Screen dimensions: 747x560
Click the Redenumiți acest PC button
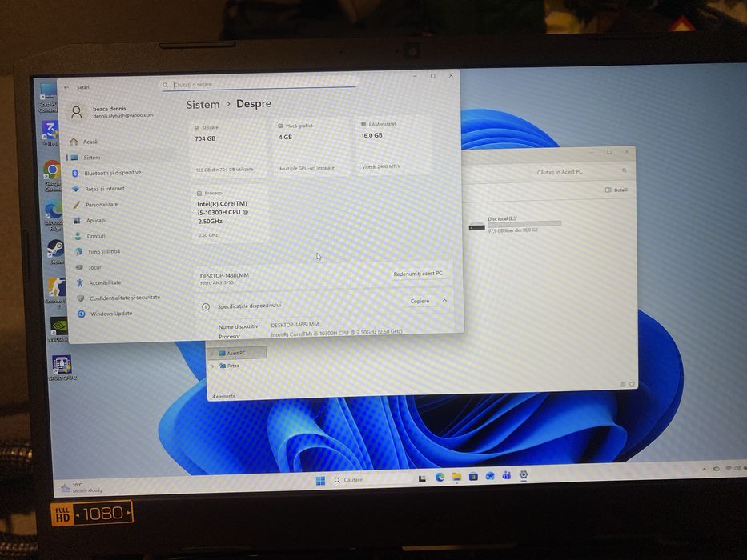click(x=418, y=274)
